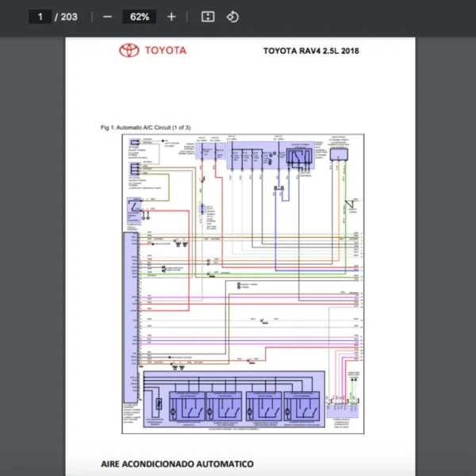Select the 62% zoom level field
This screenshot has height=476, width=476.
pyautogui.click(x=140, y=17)
